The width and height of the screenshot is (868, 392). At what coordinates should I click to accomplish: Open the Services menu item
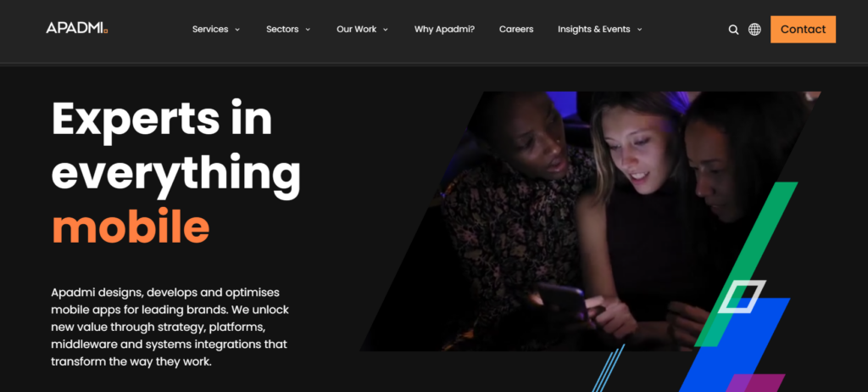(210, 30)
